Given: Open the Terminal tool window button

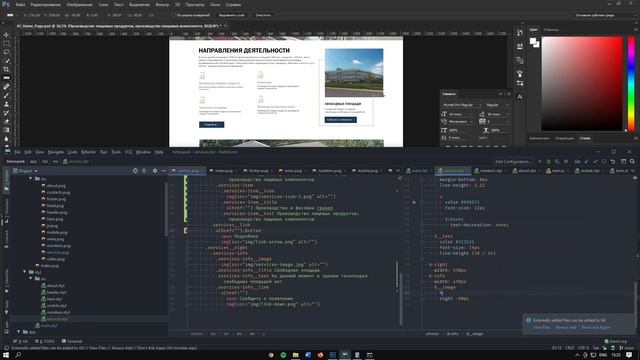Looking at the screenshot, I should click(x=72, y=341).
